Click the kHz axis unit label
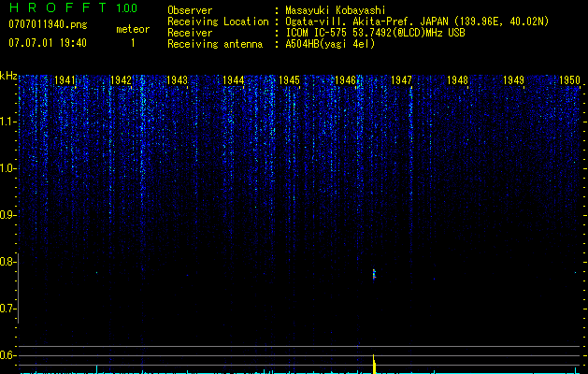The image size is (588, 374). (x=8, y=76)
